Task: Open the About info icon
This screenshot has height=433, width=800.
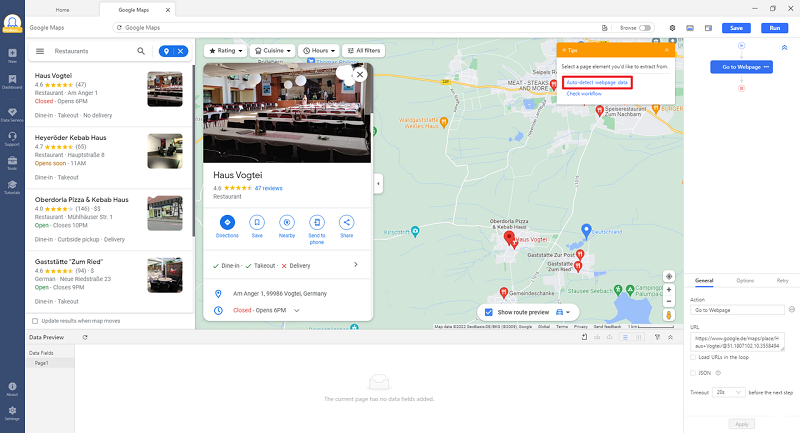Action: coord(12,389)
